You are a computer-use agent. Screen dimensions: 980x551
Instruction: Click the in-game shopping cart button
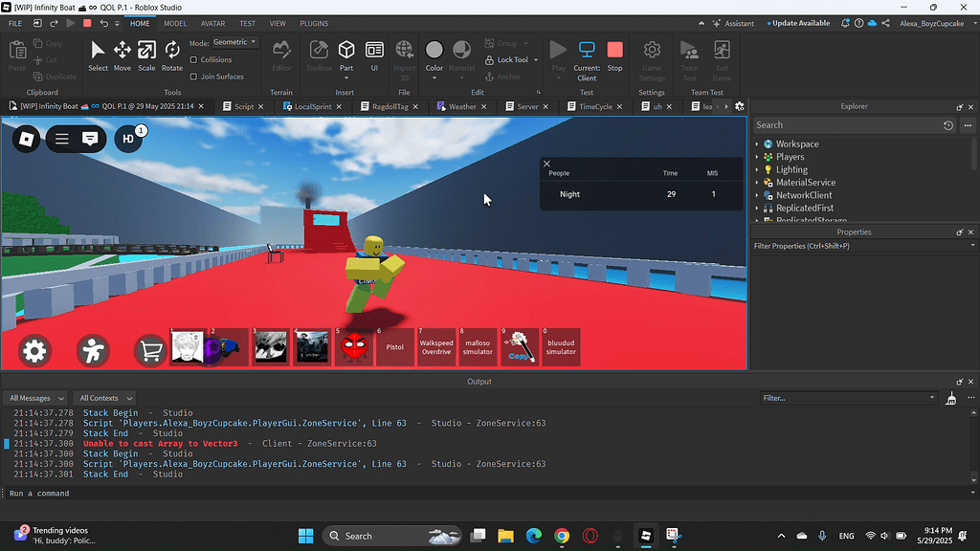150,351
